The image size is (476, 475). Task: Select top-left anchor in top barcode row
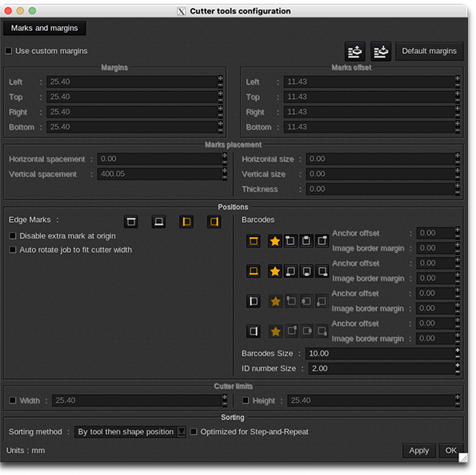[290, 241]
